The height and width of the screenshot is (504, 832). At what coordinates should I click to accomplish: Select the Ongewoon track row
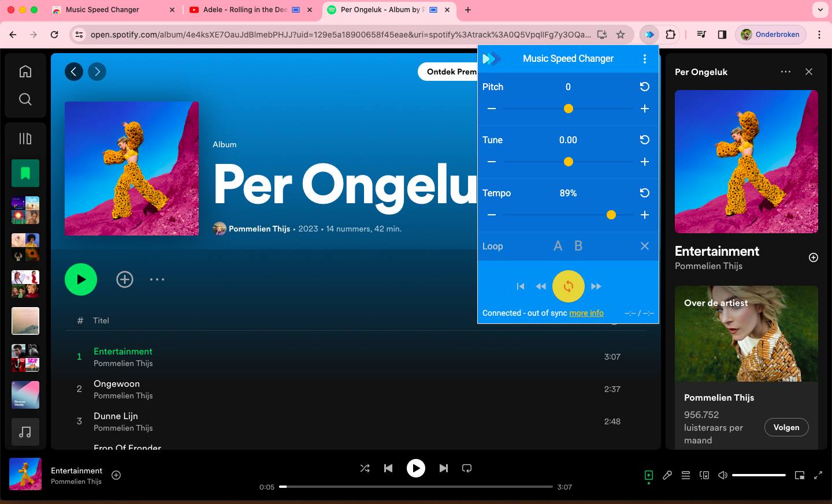[x=347, y=389]
